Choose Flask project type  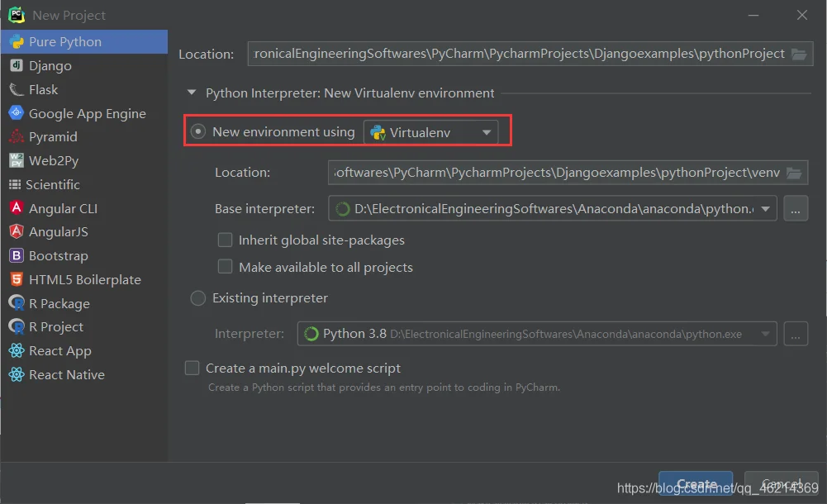(84, 89)
